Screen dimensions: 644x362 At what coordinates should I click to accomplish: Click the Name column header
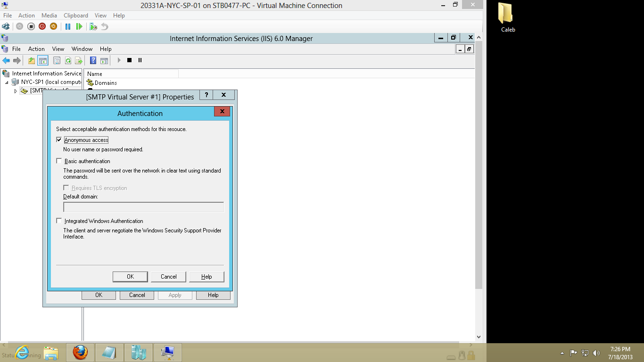pos(131,74)
